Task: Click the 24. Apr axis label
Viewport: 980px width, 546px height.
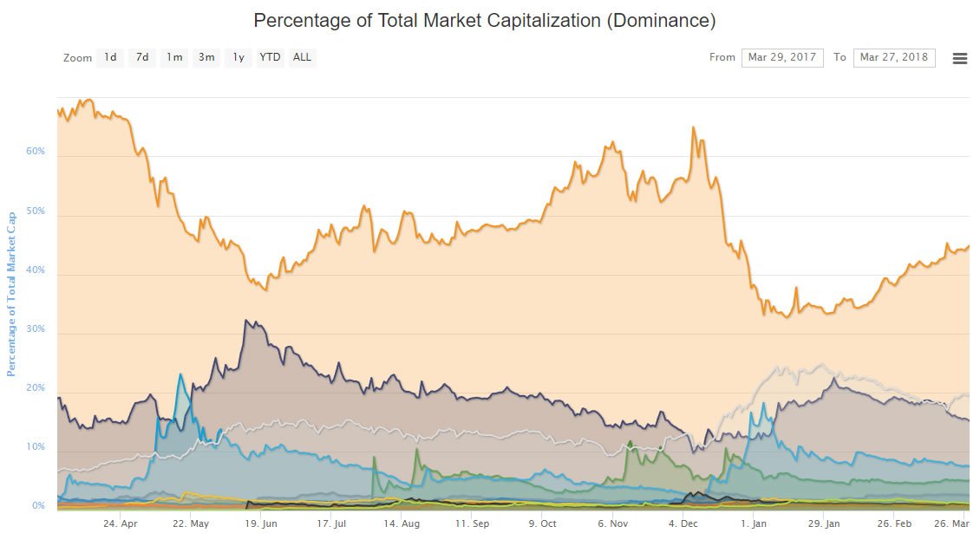Action: click(120, 523)
